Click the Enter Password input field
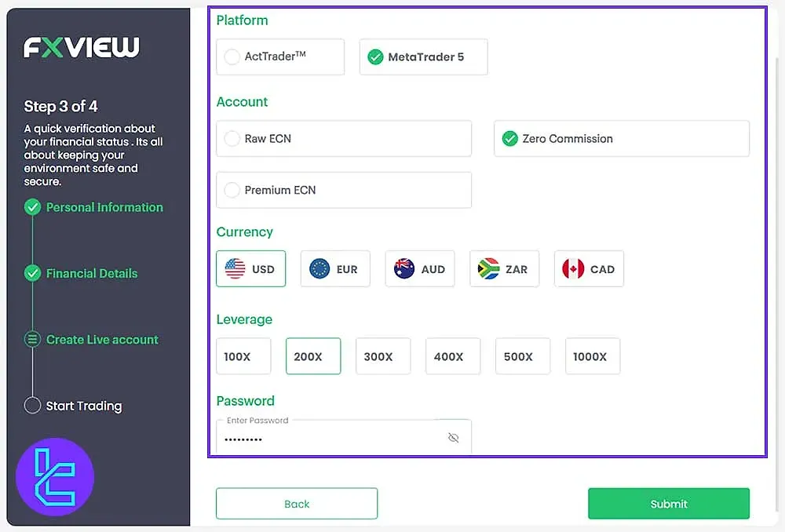The image size is (785, 532). tap(330, 439)
